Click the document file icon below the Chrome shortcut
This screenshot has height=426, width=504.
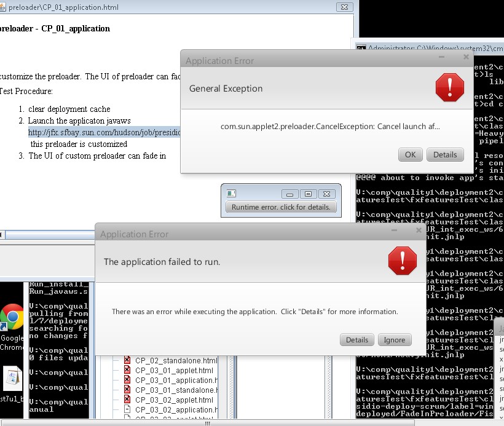(x=12, y=379)
